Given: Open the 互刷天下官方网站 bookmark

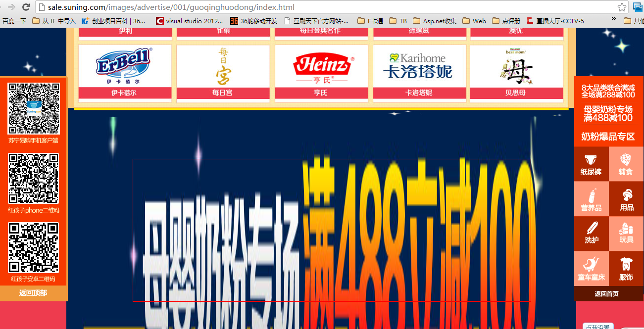Looking at the screenshot, I should click(316, 21).
